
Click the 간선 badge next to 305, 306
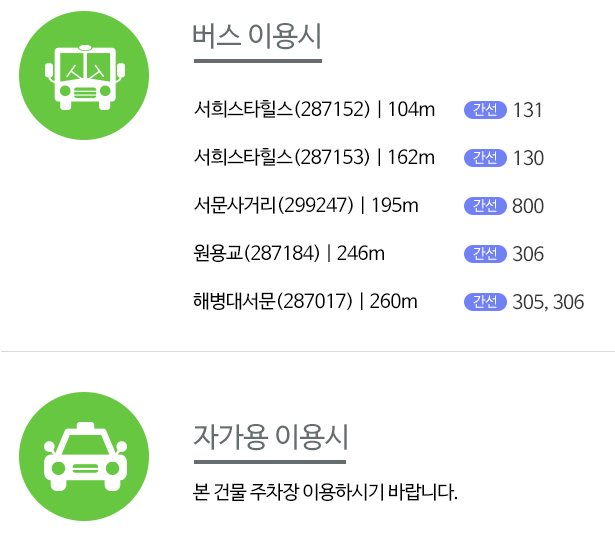coord(485,302)
